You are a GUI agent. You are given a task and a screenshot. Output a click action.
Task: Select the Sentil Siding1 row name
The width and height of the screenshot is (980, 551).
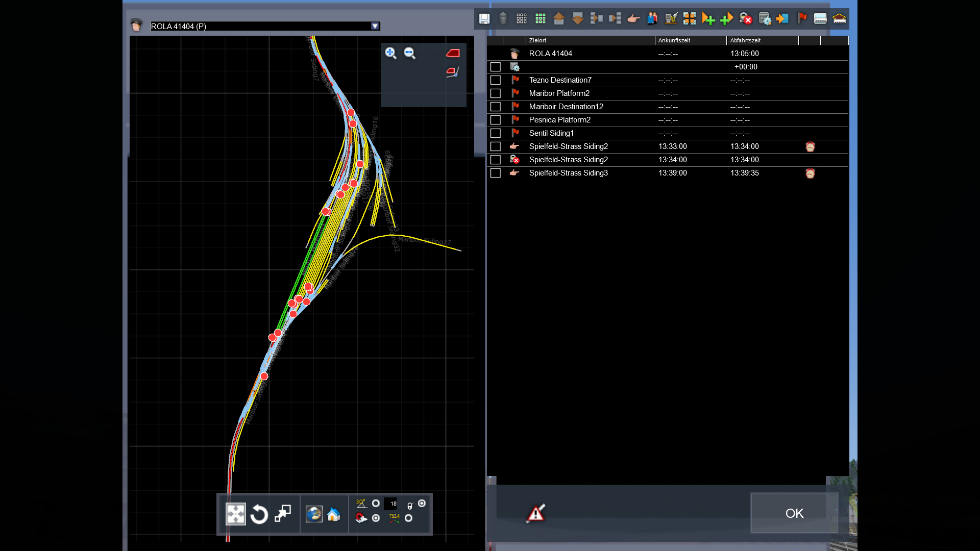click(552, 133)
